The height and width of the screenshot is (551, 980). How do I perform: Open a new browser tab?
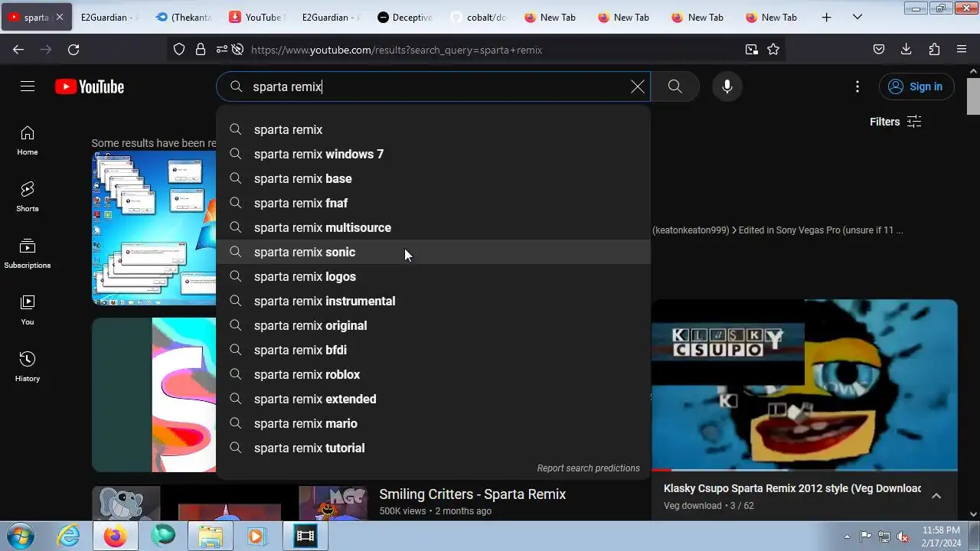pyautogui.click(x=826, y=17)
